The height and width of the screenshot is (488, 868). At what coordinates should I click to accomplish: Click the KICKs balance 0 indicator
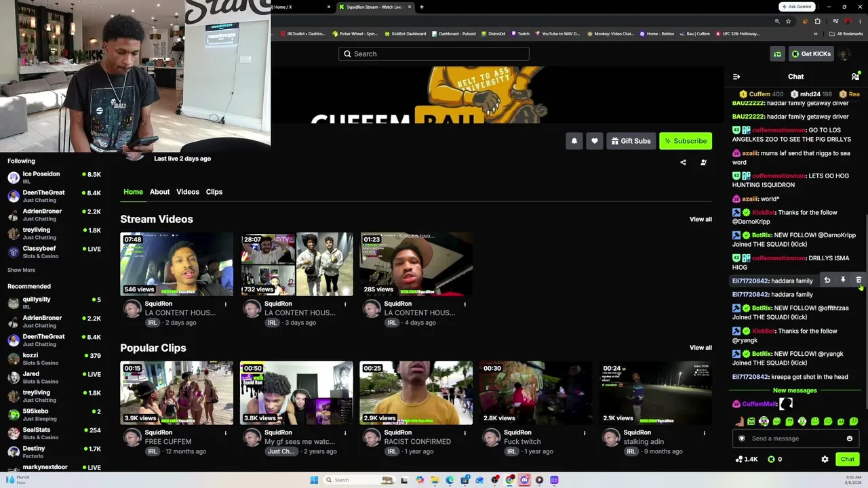coord(775,460)
